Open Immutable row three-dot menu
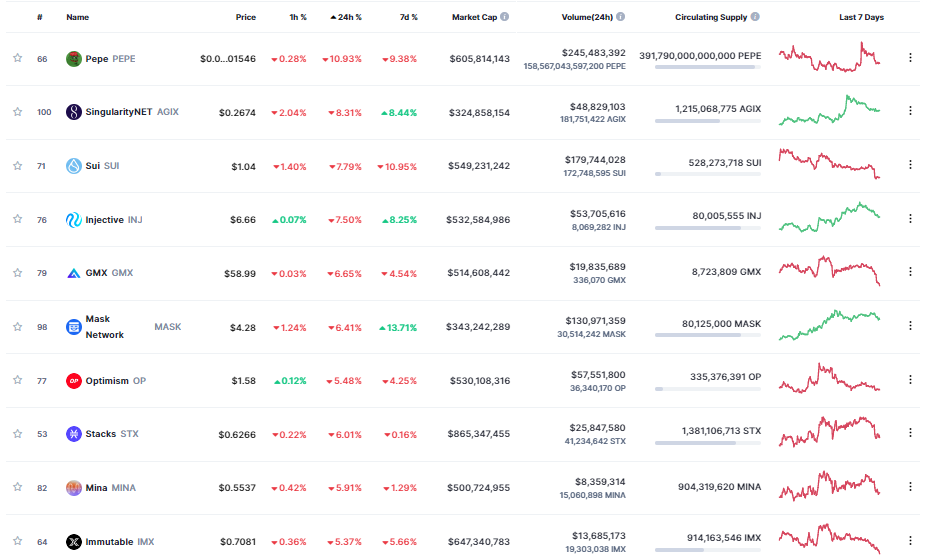 pos(910,540)
